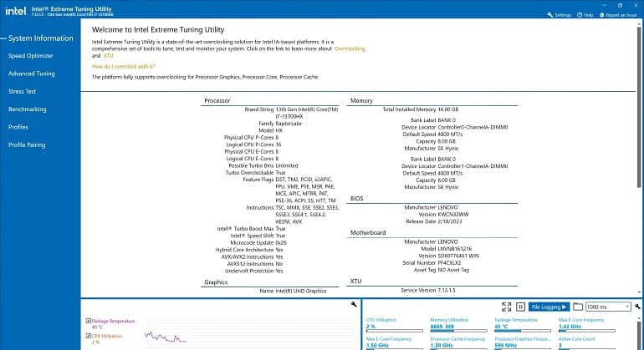
Task: Open the Stress Test section
Action: pyautogui.click(x=22, y=92)
